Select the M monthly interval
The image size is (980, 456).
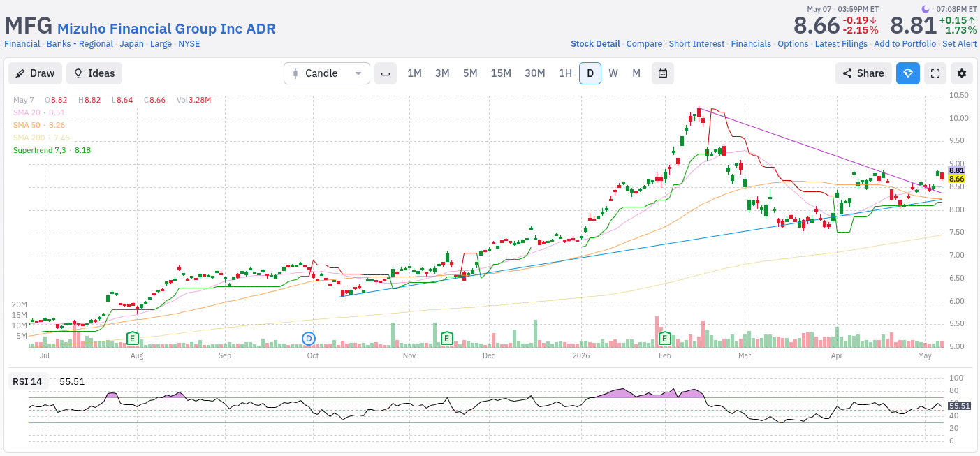(636, 73)
